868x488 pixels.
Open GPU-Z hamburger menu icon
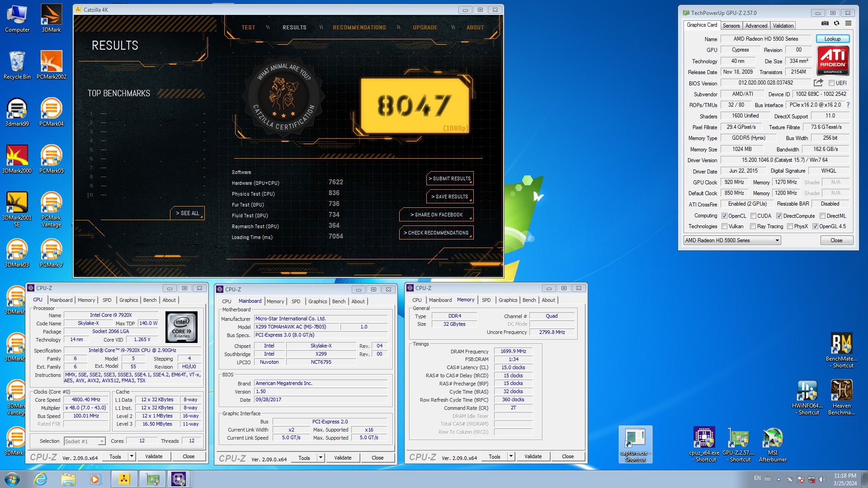[848, 23]
